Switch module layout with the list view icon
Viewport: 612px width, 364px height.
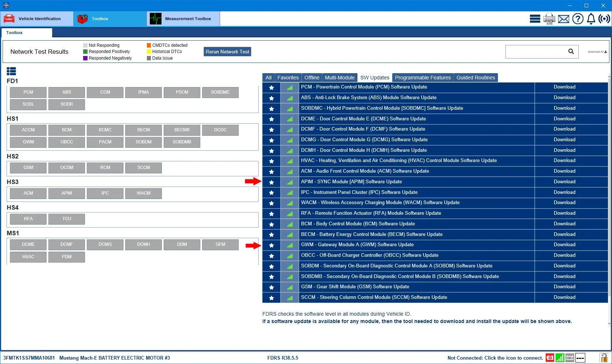11,71
